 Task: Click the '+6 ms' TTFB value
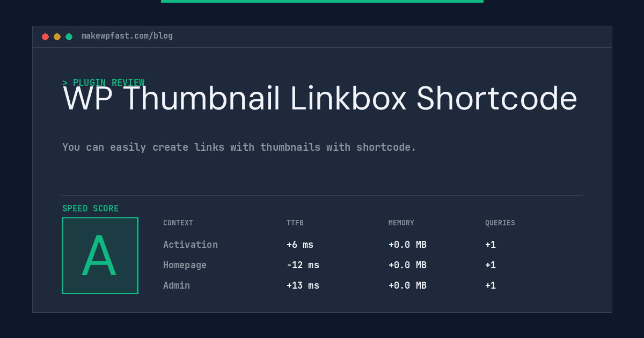click(300, 245)
